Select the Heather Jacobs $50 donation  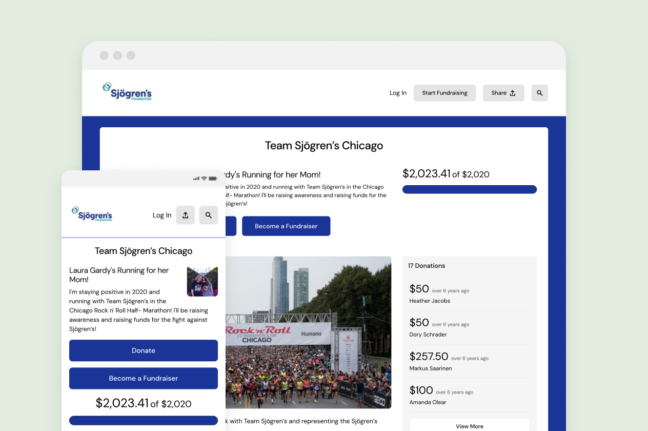(x=469, y=294)
